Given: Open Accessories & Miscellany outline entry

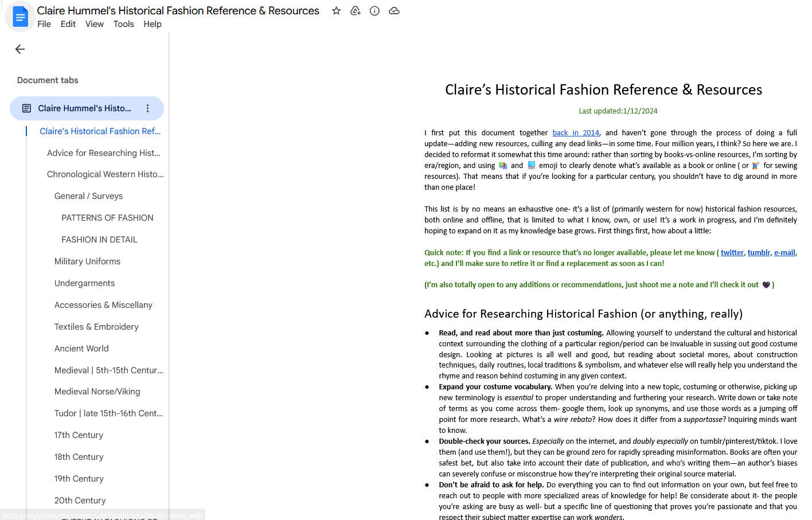Looking at the screenshot, I should 103,305.
